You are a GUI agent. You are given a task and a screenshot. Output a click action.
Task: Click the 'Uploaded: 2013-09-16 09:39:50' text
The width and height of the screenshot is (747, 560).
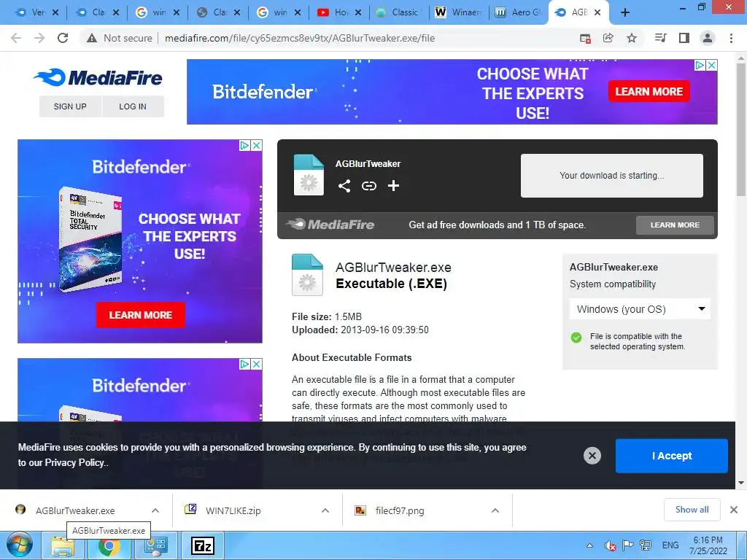[x=360, y=330]
